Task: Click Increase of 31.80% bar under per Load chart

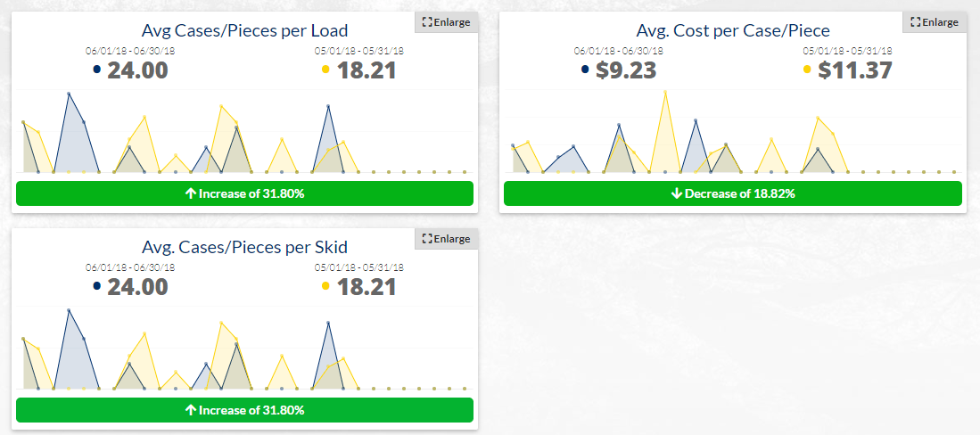Action: point(244,193)
